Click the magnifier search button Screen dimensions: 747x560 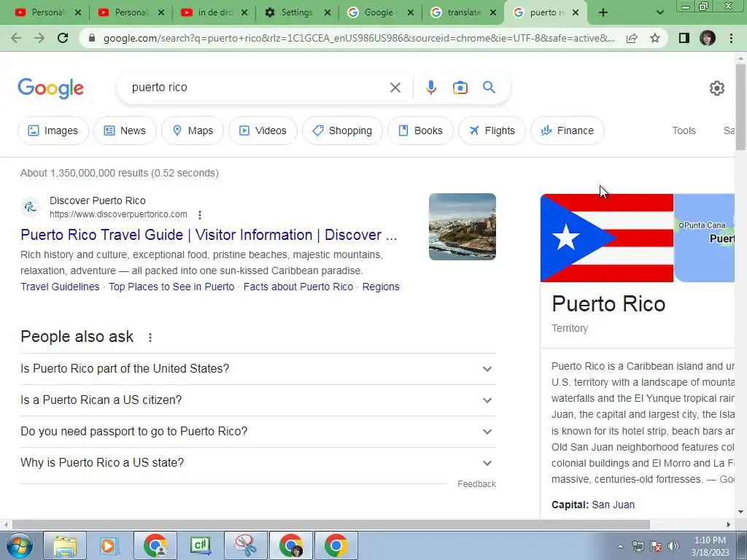click(489, 87)
